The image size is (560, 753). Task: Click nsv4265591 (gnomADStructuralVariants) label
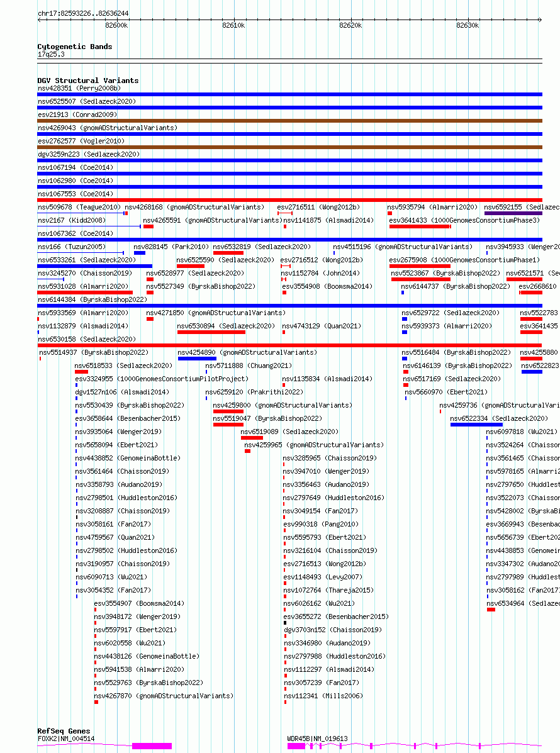[x=212, y=220]
